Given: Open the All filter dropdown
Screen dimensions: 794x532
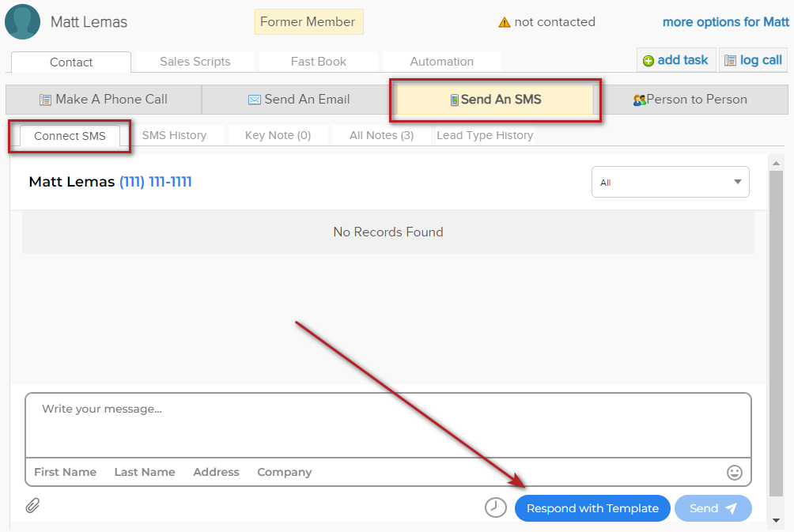Looking at the screenshot, I should [x=670, y=183].
